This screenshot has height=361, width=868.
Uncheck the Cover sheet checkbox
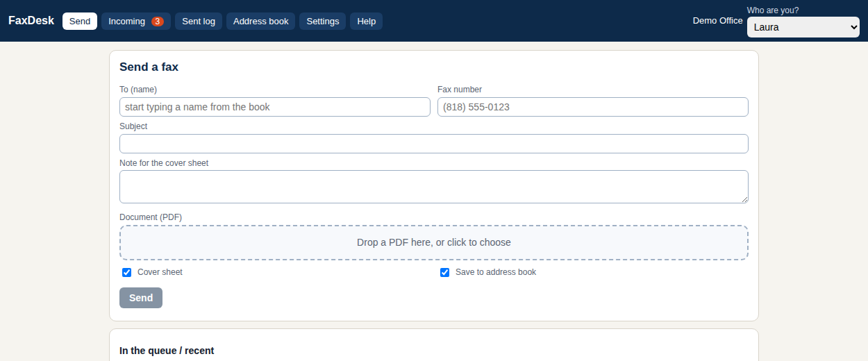[127, 272]
